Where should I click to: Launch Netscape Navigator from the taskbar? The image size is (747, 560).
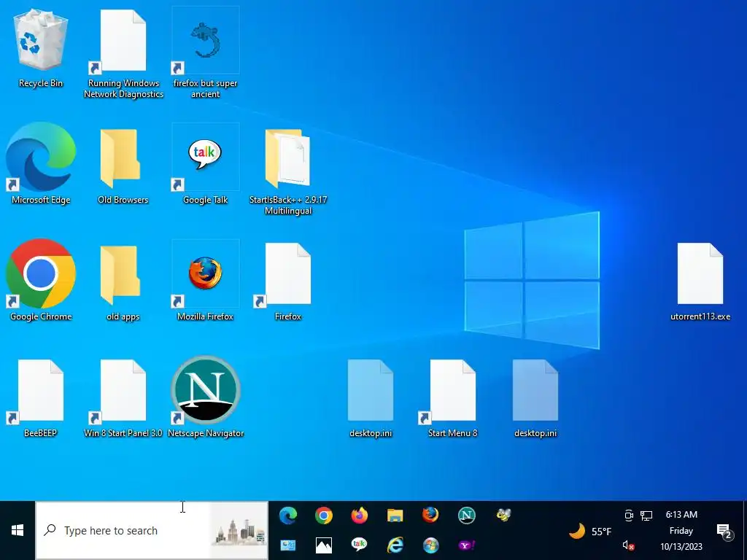click(466, 516)
